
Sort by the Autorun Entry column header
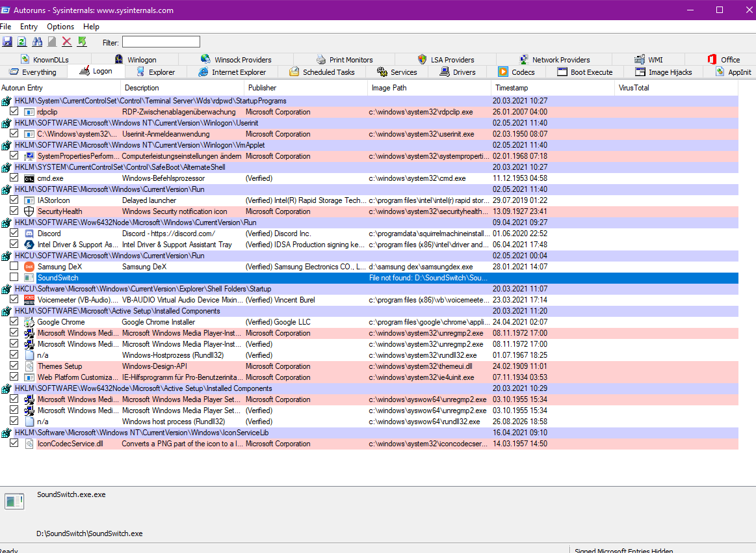pos(60,88)
